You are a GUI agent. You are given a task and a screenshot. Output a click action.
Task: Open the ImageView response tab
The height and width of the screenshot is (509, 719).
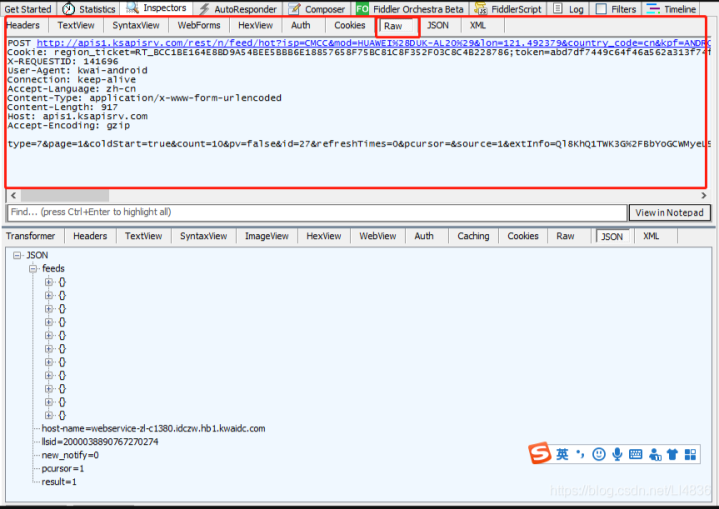pyautogui.click(x=267, y=236)
